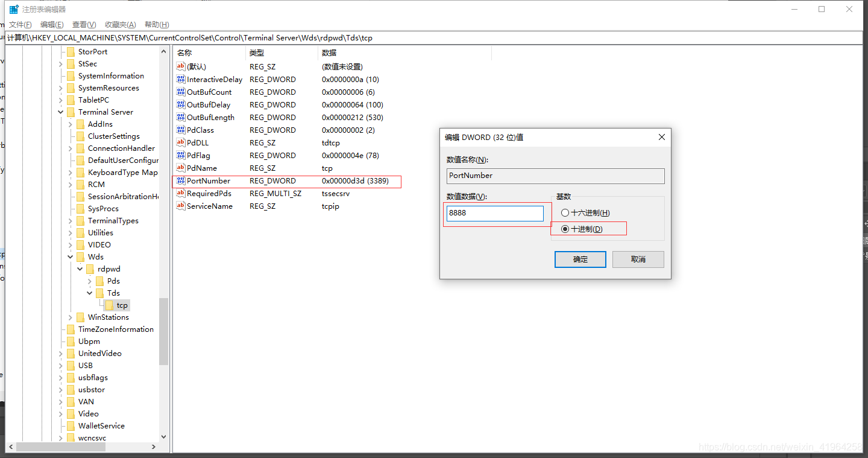This screenshot has height=458, width=868.
Task: Expand the WinStations tree node
Action: pyautogui.click(x=71, y=317)
